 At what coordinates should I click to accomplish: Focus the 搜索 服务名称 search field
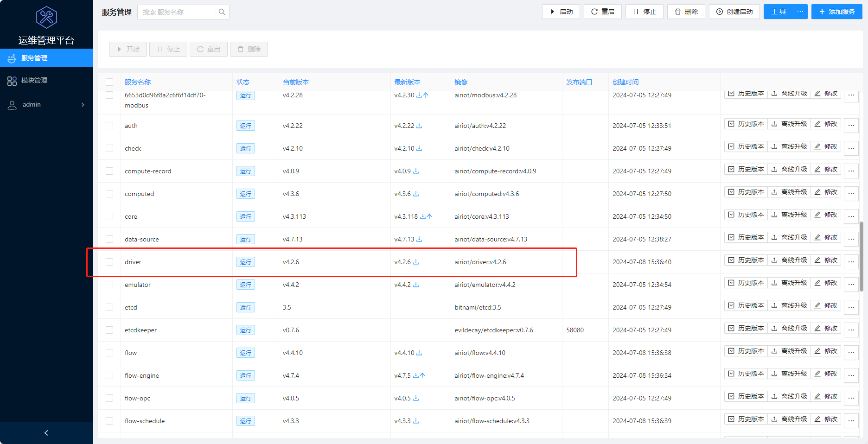click(176, 12)
